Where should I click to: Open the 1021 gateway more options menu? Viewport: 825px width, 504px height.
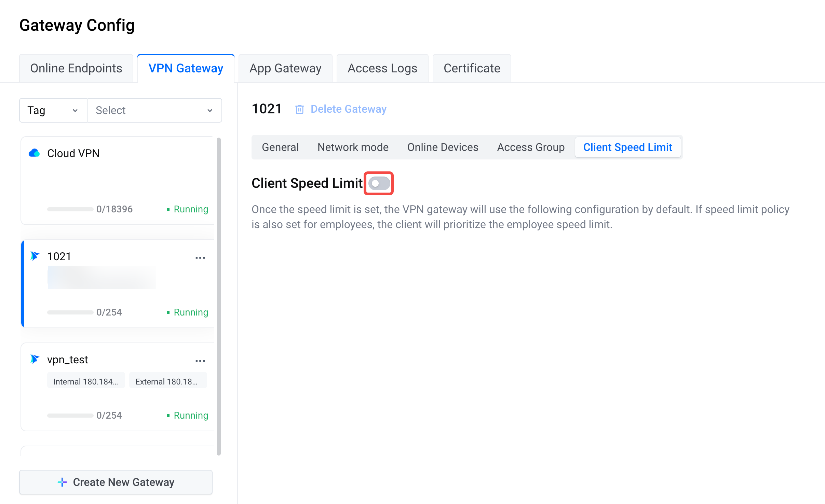[x=200, y=258]
